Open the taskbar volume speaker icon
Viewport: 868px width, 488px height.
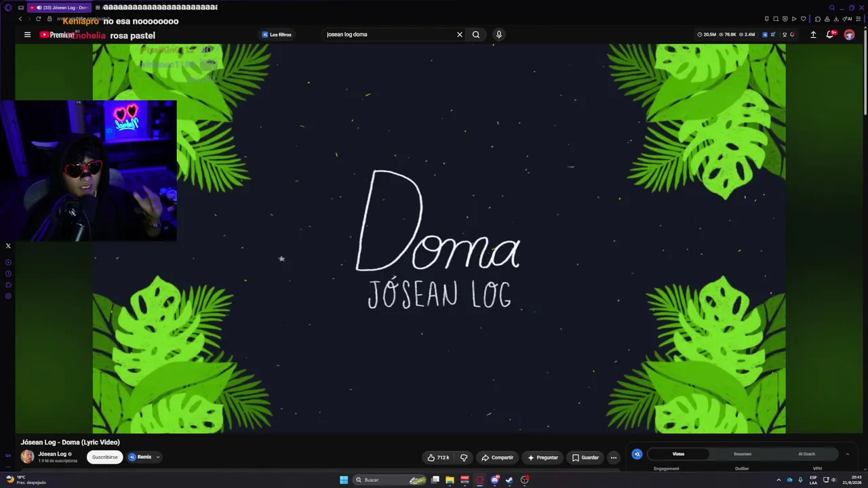click(833, 480)
